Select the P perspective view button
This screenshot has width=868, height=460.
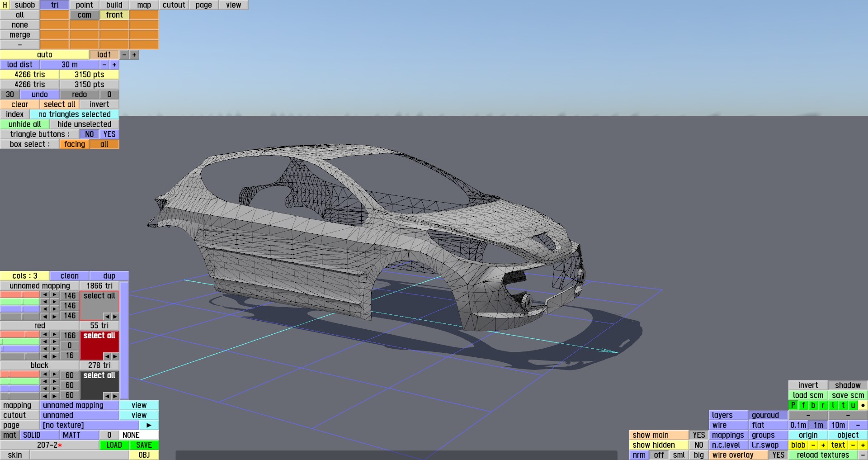click(x=793, y=405)
